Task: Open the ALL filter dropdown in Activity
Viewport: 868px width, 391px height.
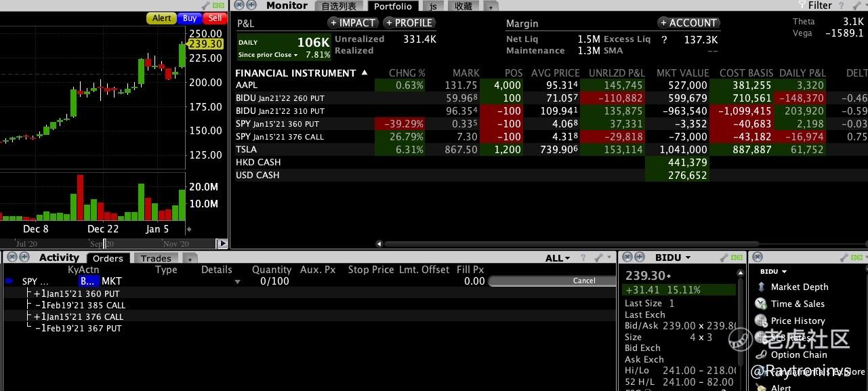Action: (559, 258)
